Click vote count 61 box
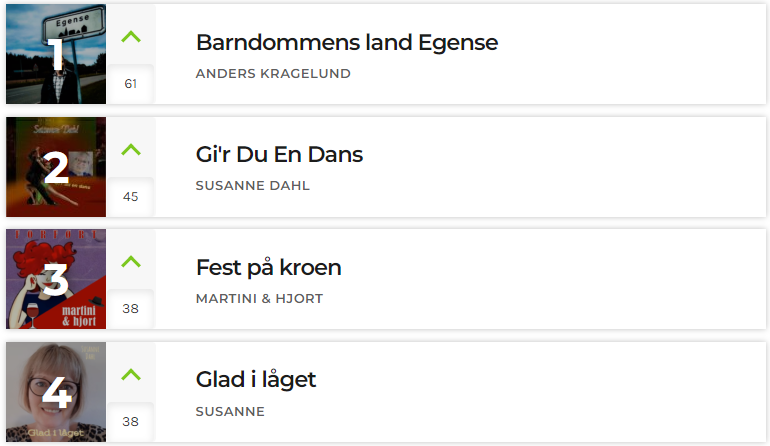 131,84
